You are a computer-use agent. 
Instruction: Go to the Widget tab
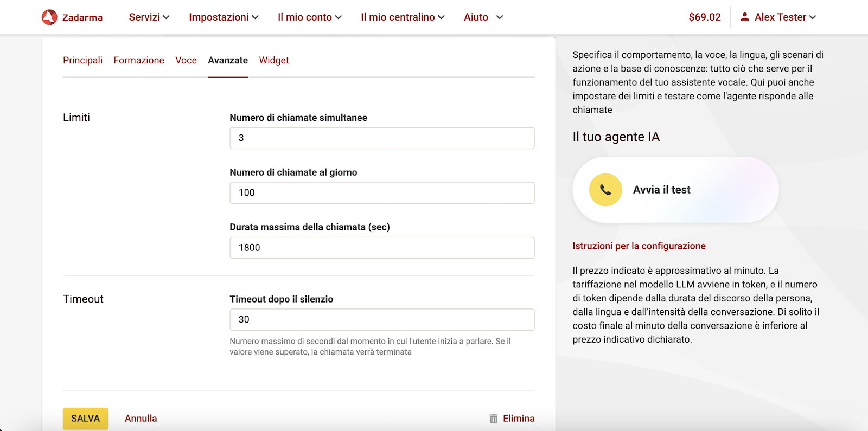[x=274, y=60]
